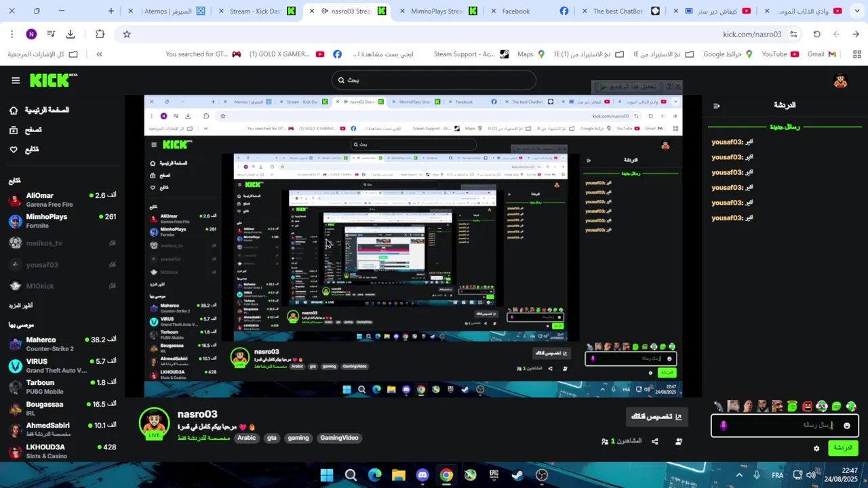Open Maherco recommended channel
Viewport: 868px width, 488px height.
(62, 344)
